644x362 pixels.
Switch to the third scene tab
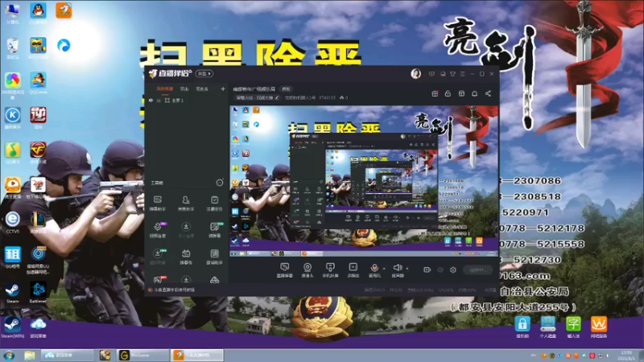(202, 88)
